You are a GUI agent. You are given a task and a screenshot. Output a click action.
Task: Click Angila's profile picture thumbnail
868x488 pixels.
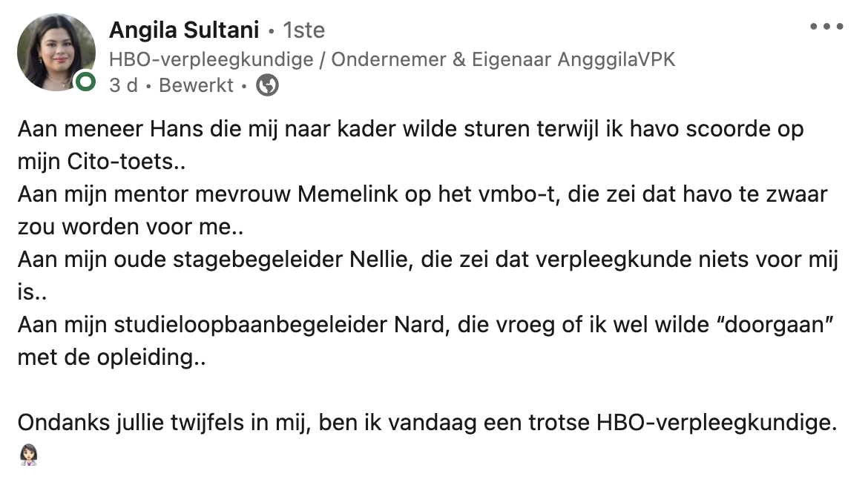point(56,52)
